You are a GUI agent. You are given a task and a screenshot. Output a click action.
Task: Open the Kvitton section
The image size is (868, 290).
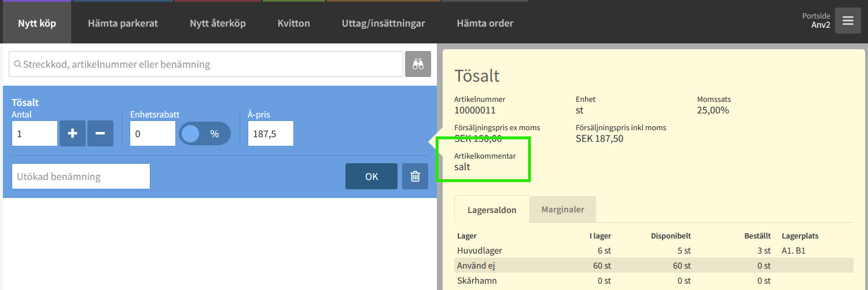click(293, 23)
